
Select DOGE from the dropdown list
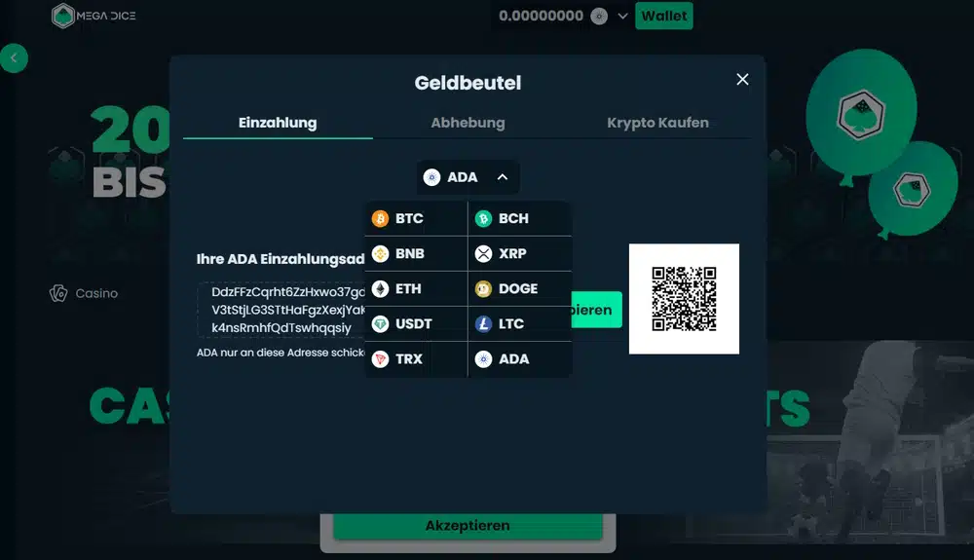coord(519,288)
